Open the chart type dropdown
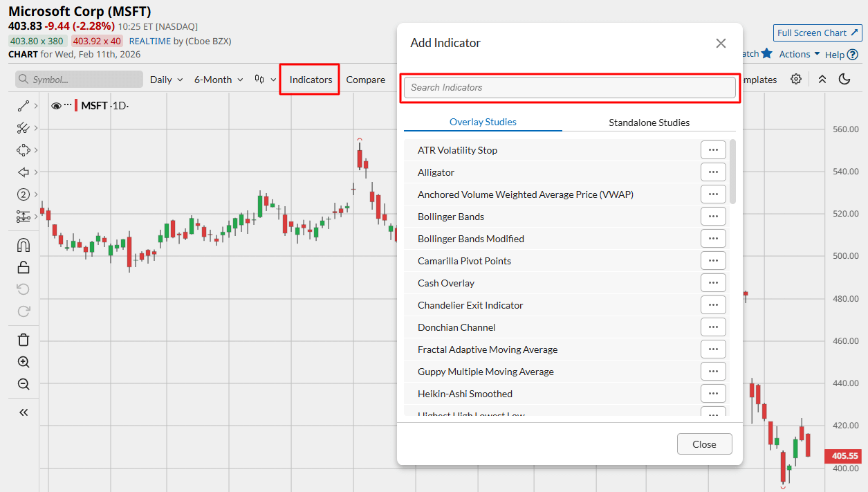The height and width of the screenshot is (492, 868). [x=264, y=79]
